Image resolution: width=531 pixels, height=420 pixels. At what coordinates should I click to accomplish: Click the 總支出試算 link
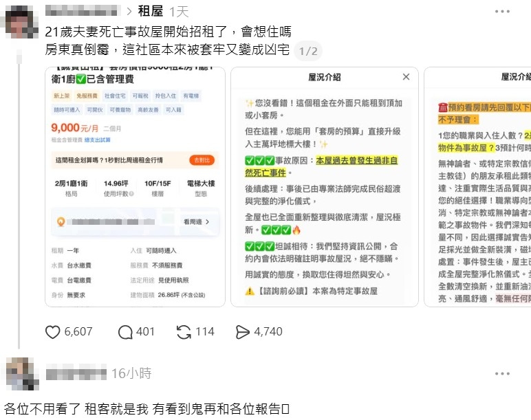point(98,140)
